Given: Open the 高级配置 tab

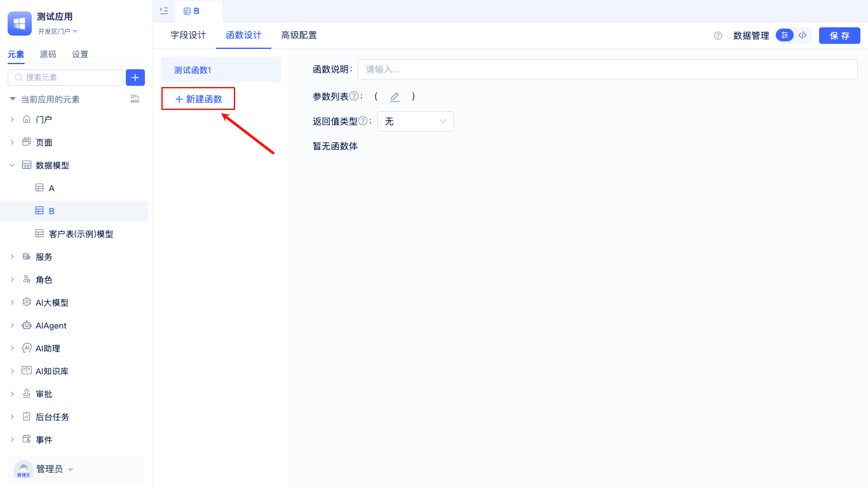Looking at the screenshot, I should pos(299,35).
